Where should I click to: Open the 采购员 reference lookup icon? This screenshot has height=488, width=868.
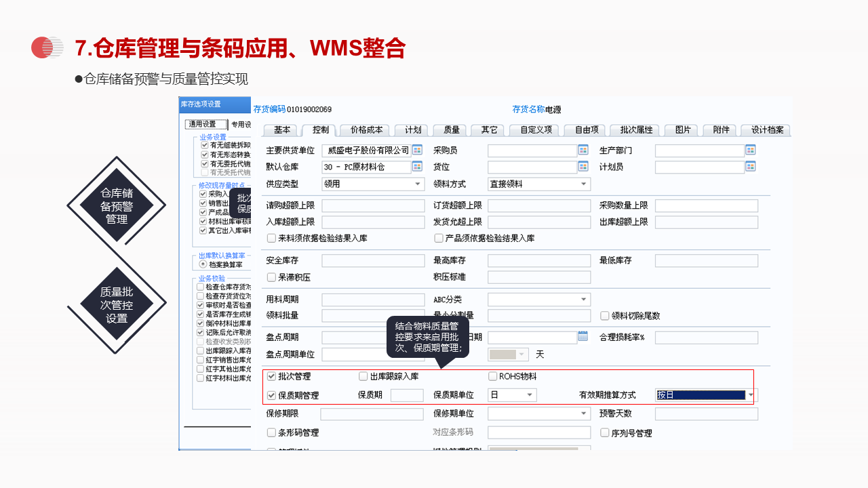[x=583, y=150]
